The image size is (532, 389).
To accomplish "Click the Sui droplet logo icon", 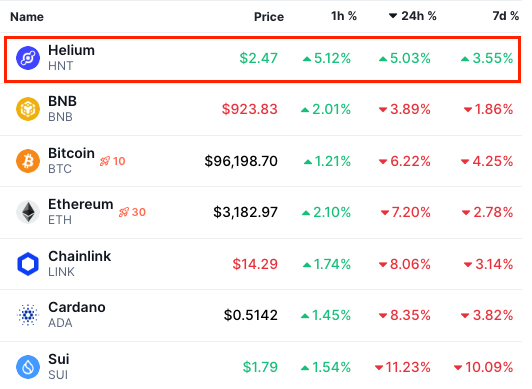I will coord(28,367).
